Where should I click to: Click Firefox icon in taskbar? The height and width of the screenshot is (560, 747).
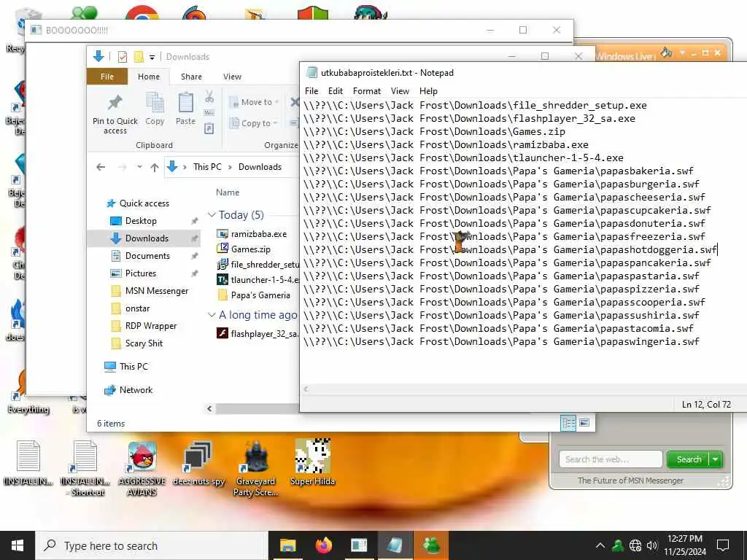tap(324, 545)
